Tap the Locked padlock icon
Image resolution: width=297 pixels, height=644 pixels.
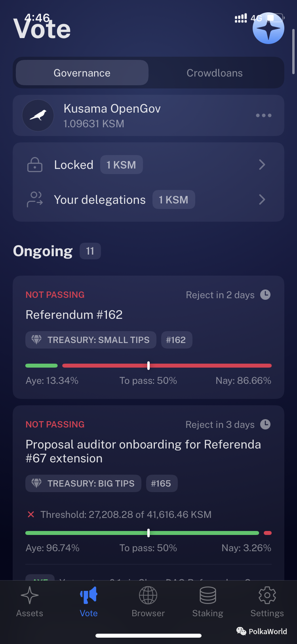(35, 165)
